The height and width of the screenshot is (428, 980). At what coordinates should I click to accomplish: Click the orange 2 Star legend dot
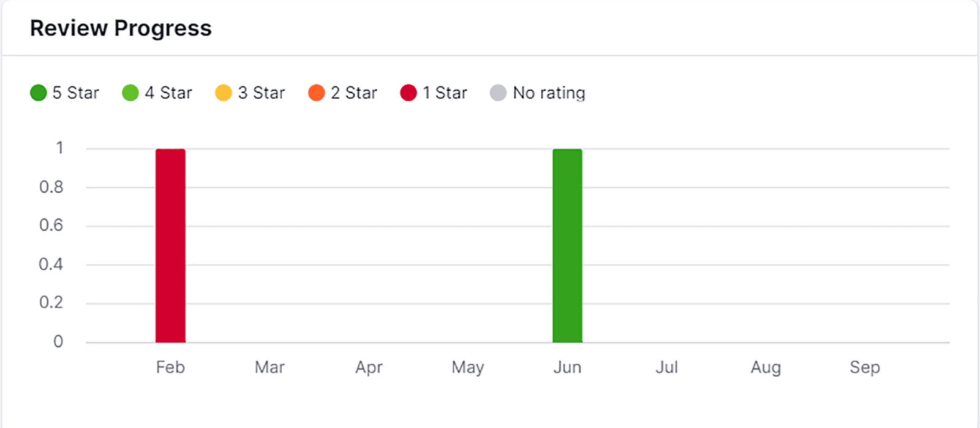click(x=317, y=93)
